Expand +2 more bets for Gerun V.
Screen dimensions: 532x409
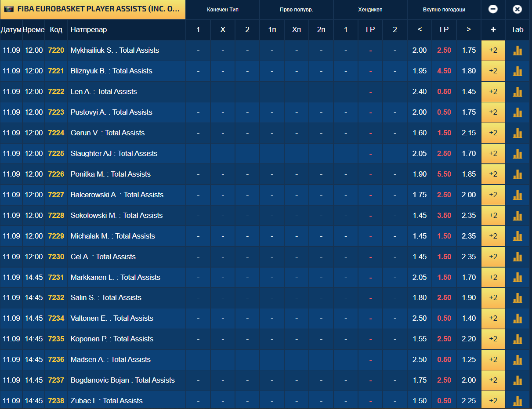(493, 133)
